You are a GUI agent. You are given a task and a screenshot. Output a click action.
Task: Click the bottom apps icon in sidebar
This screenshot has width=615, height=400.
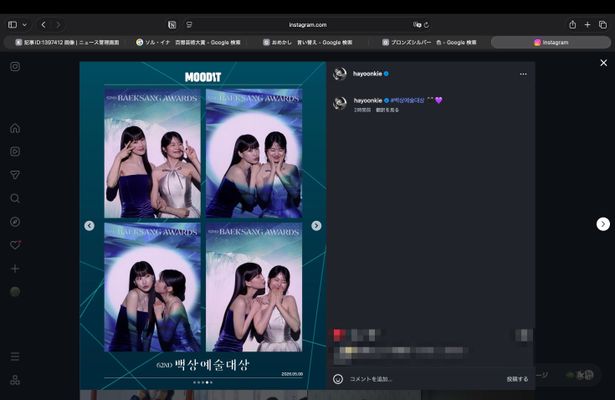[15, 380]
